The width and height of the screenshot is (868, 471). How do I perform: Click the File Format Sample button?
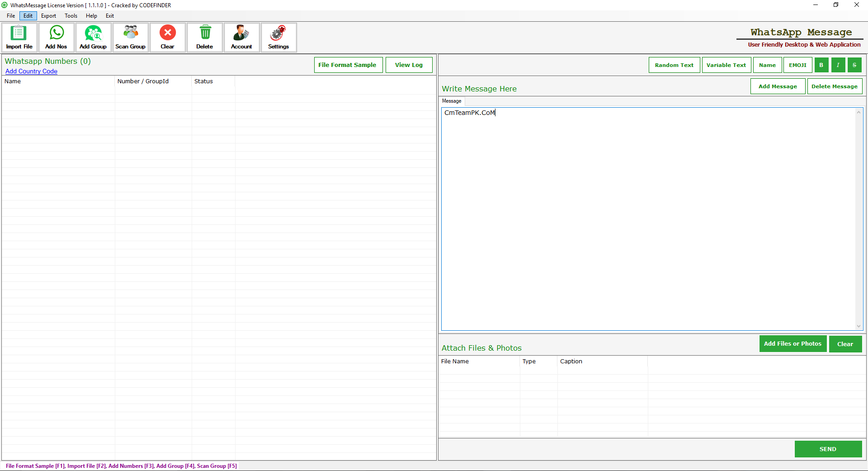coord(349,65)
